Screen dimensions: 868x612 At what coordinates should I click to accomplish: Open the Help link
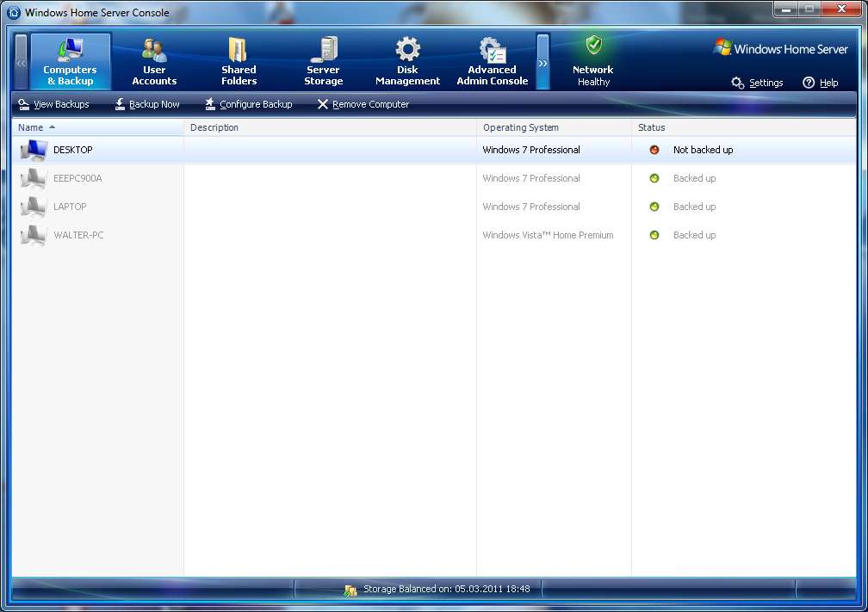pyautogui.click(x=828, y=83)
